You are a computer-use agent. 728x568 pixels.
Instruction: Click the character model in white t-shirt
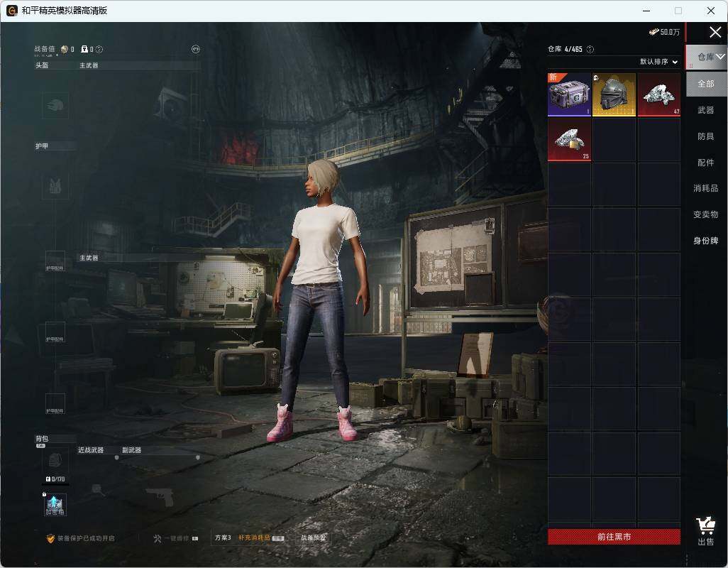(319, 300)
